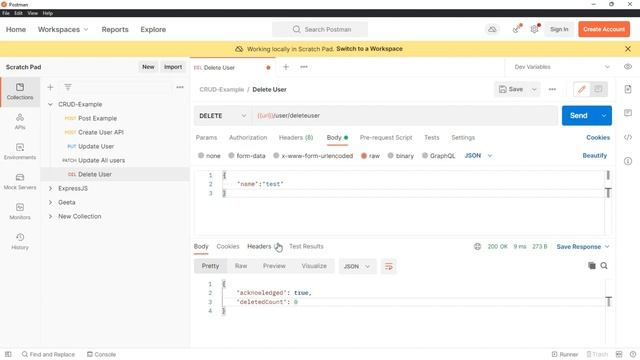Viewport: 640px width, 360px height.
Task: Open the Environments sidebar panel
Action: 20,151
